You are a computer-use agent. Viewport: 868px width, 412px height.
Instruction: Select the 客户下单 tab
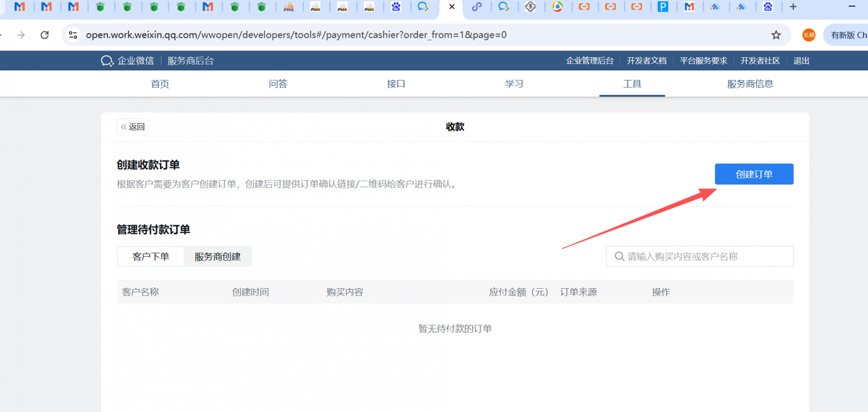tap(151, 257)
